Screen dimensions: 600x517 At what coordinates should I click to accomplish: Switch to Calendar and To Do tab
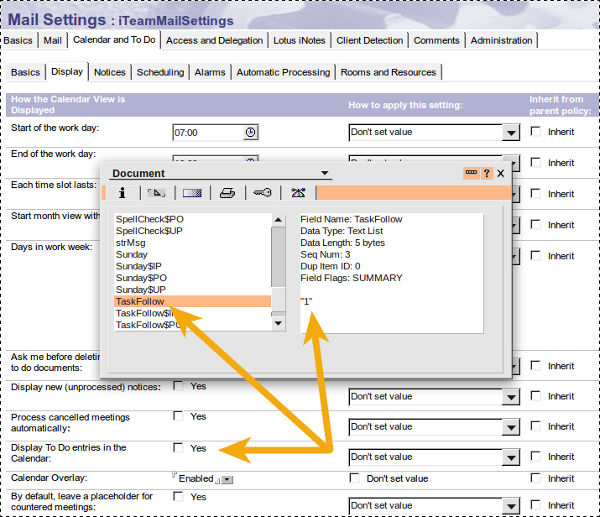click(x=114, y=40)
